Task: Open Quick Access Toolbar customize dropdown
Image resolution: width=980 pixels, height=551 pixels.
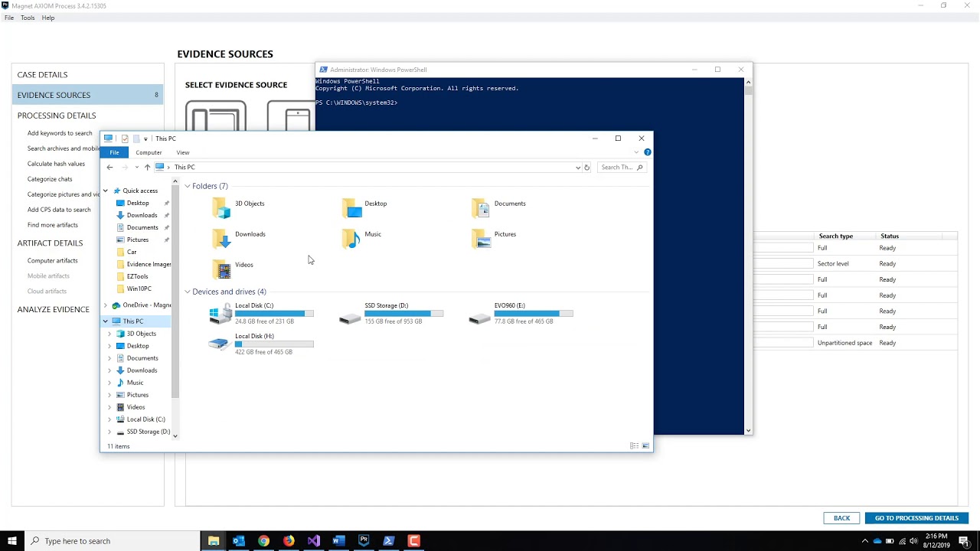Action: pyautogui.click(x=145, y=139)
